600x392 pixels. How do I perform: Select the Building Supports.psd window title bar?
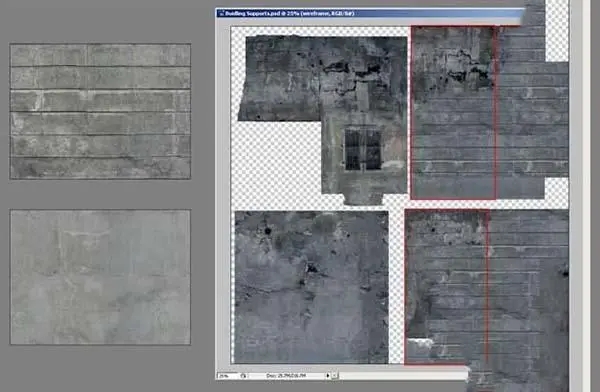[369, 13]
